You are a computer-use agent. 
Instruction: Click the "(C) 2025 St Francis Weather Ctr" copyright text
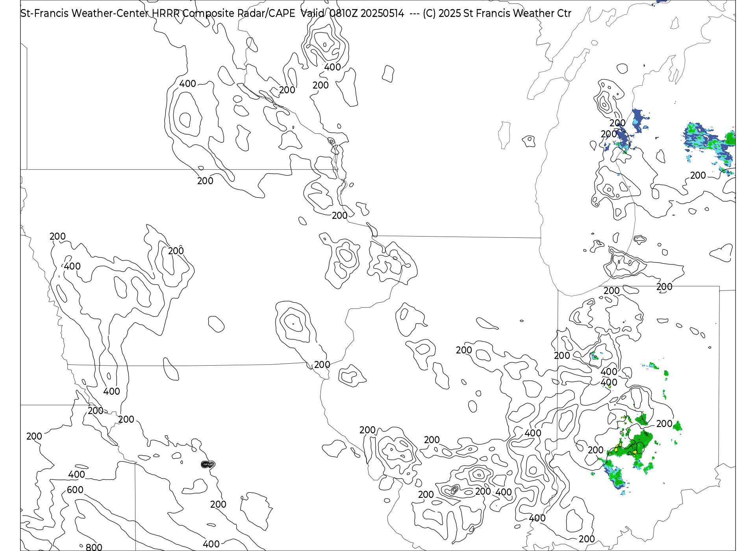[x=497, y=13]
